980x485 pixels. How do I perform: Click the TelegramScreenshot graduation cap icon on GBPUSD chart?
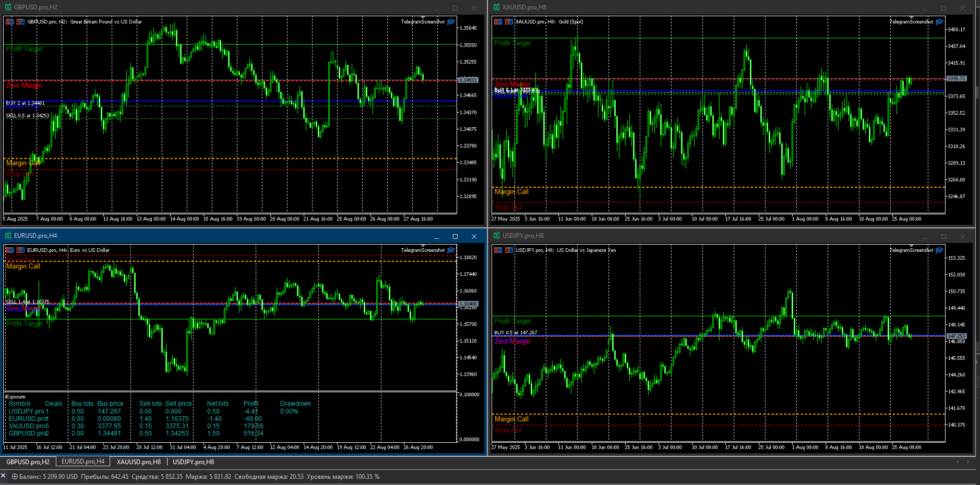tap(450, 22)
